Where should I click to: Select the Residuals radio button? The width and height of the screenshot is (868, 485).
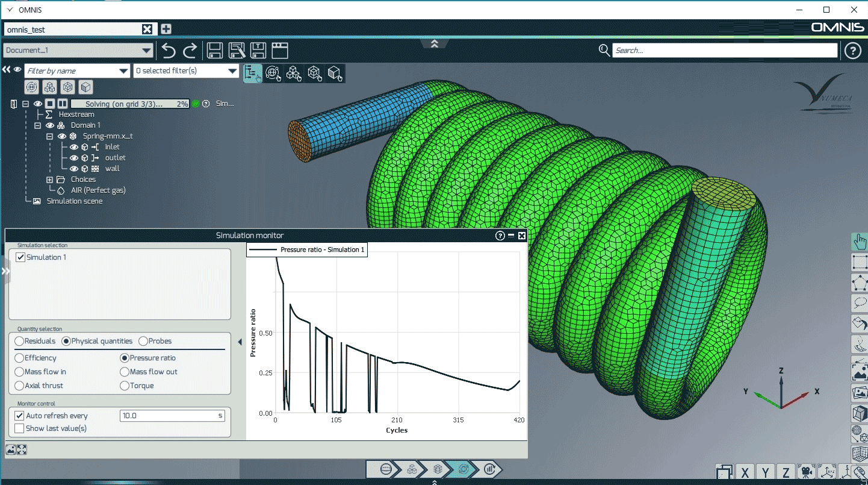point(19,341)
